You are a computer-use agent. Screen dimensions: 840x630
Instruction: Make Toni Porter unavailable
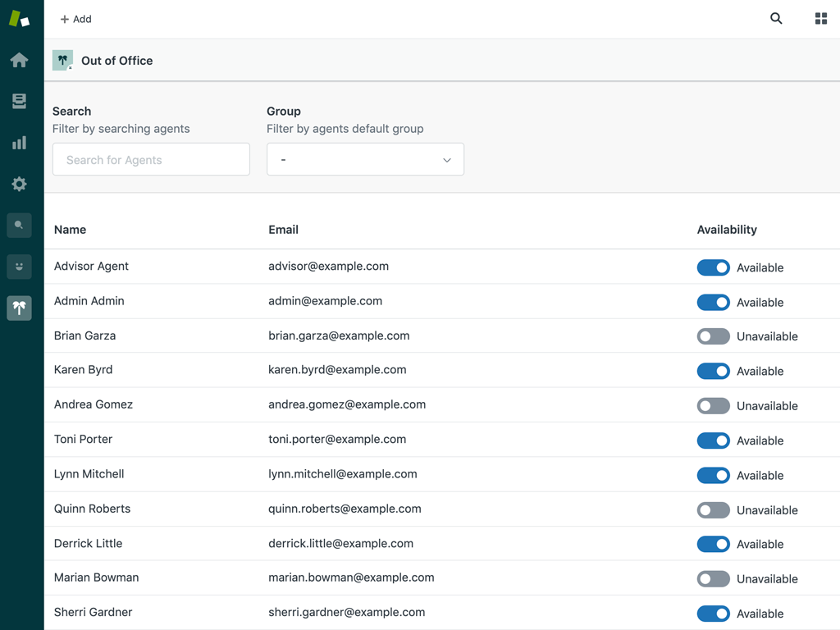(713, 441)
